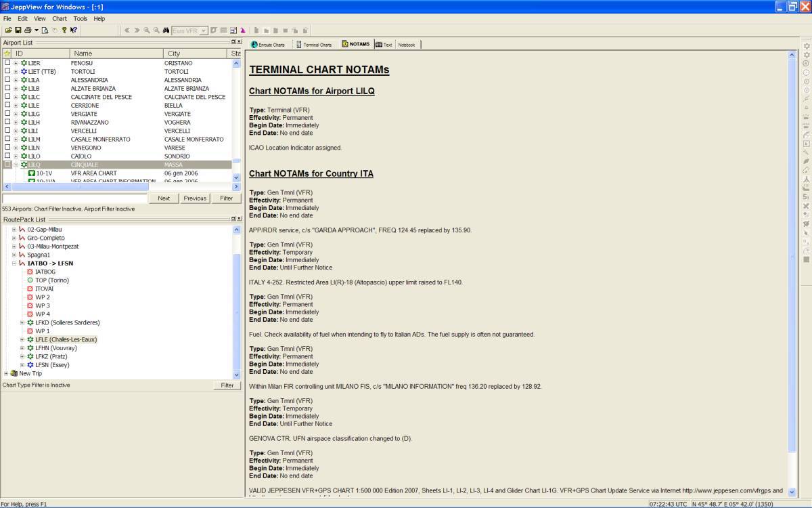Click the New Trip suitcase icon

pos(14,373)
